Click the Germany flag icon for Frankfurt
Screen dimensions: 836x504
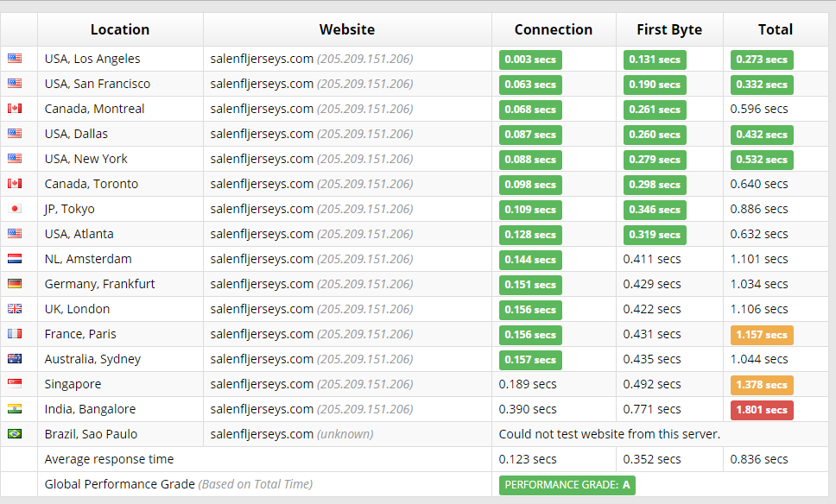coord(15,283)
